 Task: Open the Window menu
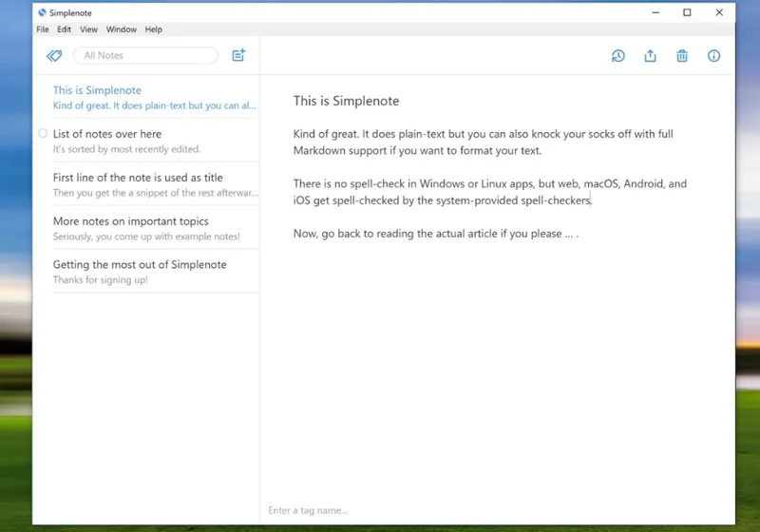[x=122, y=29]
